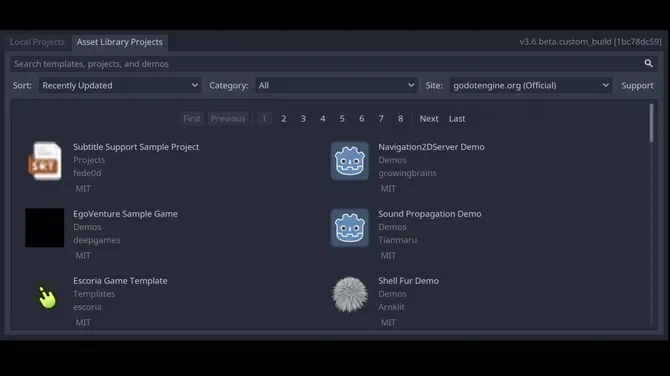
Task: Go to page 7
Action: tap(381, 119)
